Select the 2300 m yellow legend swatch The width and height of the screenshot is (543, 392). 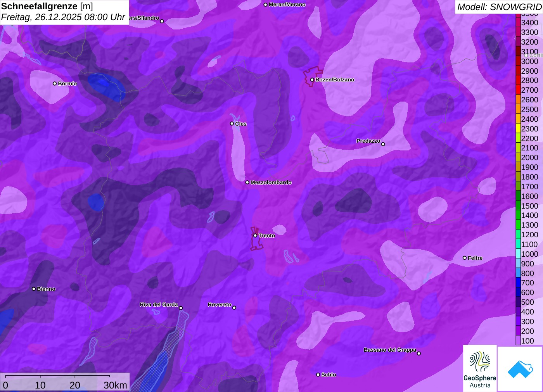coord(518,129)
